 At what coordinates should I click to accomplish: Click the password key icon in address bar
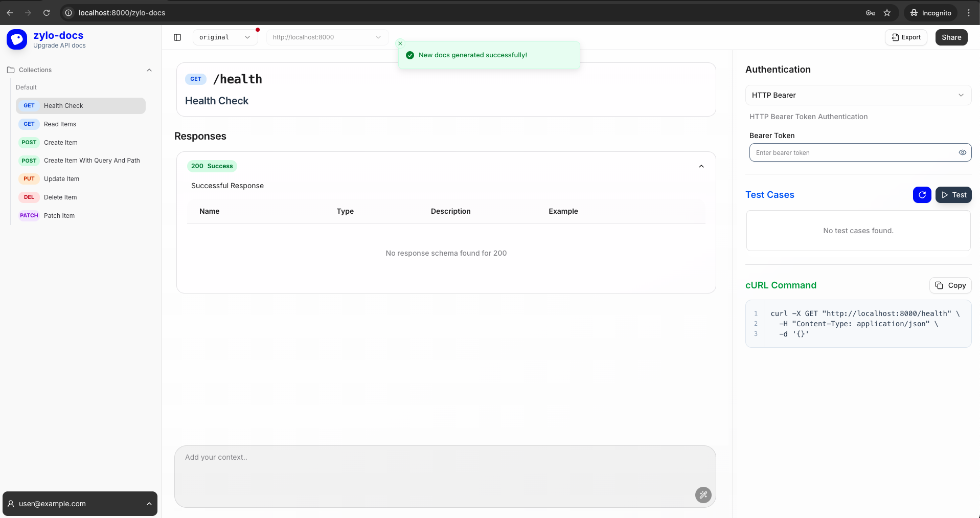871,13
